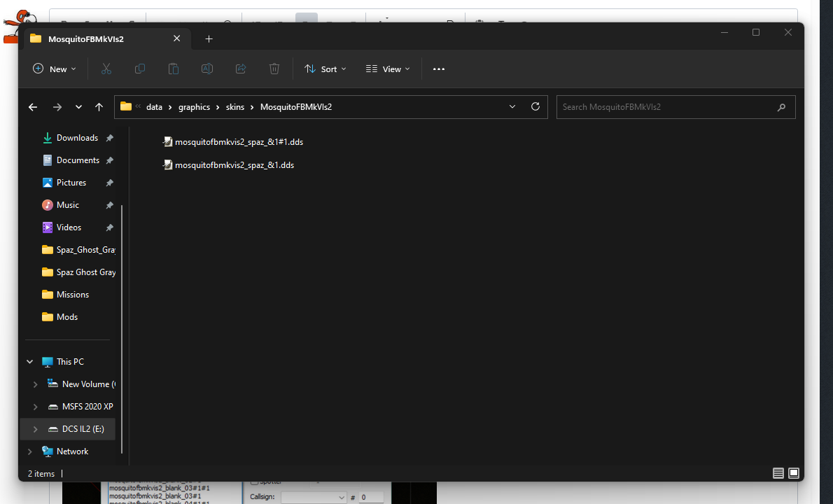
Task: Select file icon of mosquitofbmkvis2_spaz_&1#1.dds
Action: tap(168, 142)
